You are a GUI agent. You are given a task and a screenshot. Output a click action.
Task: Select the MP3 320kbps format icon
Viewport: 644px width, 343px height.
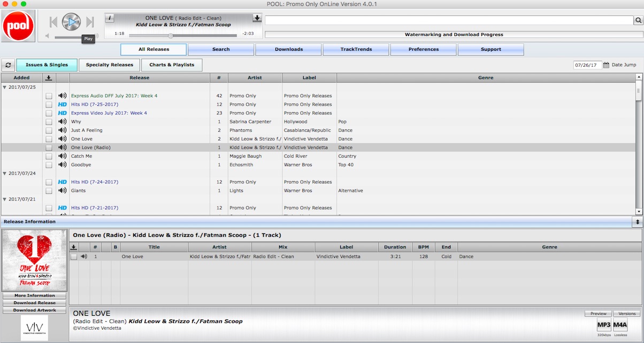[604, 325]
